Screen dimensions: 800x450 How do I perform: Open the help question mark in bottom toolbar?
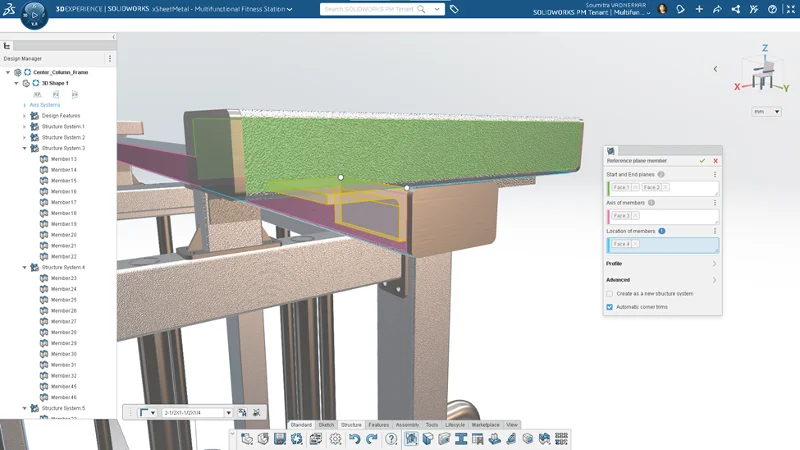point(391,439)
